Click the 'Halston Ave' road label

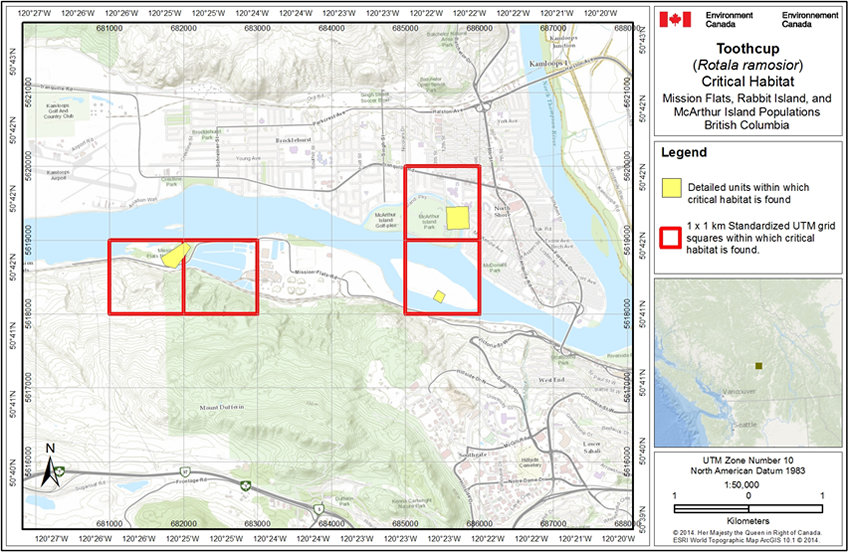446,111
